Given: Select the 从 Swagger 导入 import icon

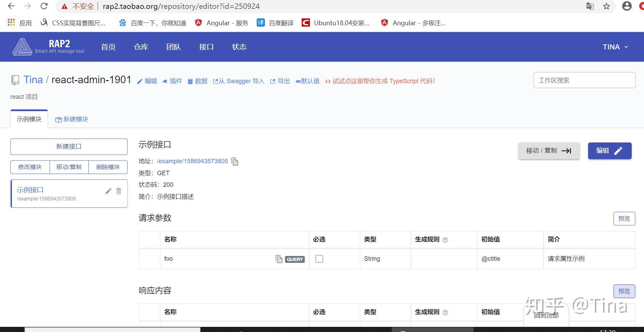Looking at the screenshot, I should (216, 81).
